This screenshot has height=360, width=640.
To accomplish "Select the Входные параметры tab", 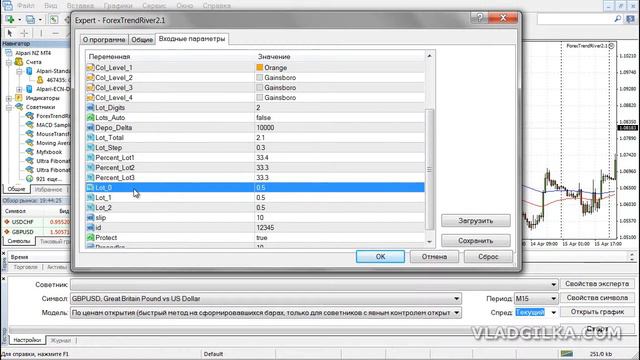I will tap(192, 39).
